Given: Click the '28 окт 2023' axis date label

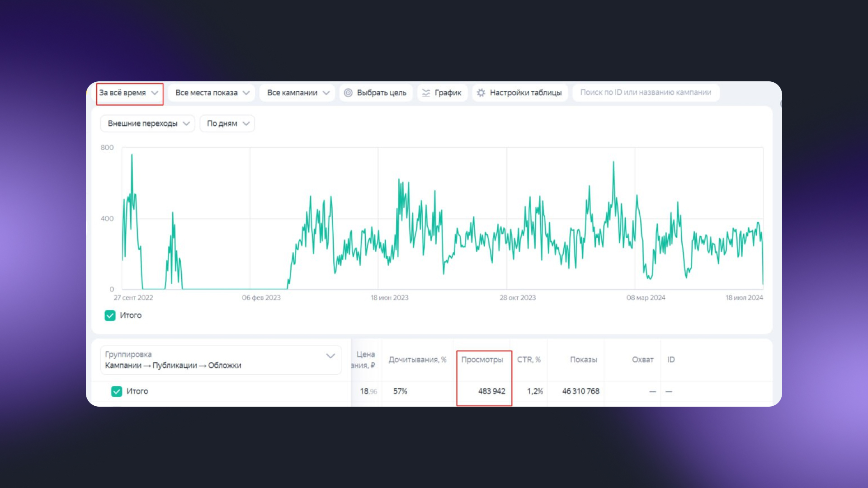Looking at the screenshot, I should click(518, 298).
